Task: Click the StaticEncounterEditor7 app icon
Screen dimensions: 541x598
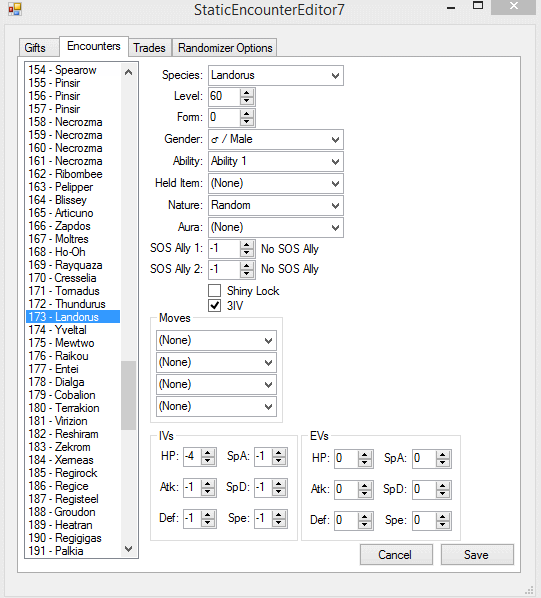Action: click(15, 9)
